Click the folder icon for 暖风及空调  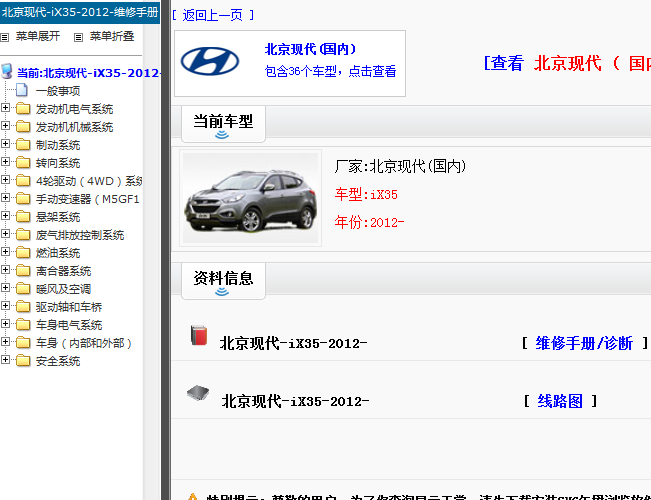[x=23, y=289]
